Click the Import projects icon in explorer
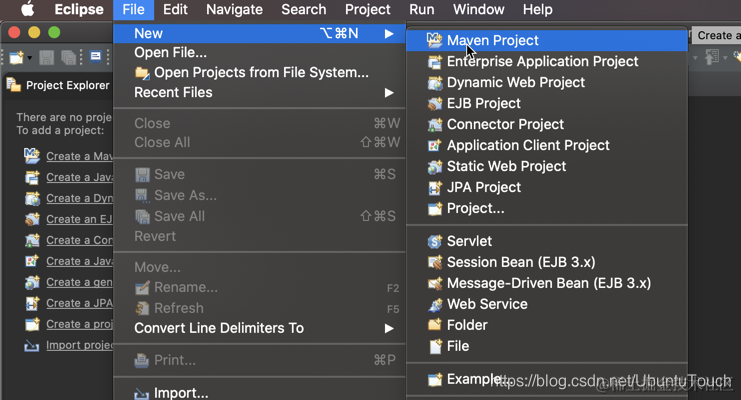The height and width of the screenshot is (400, 741). [31, 346]
